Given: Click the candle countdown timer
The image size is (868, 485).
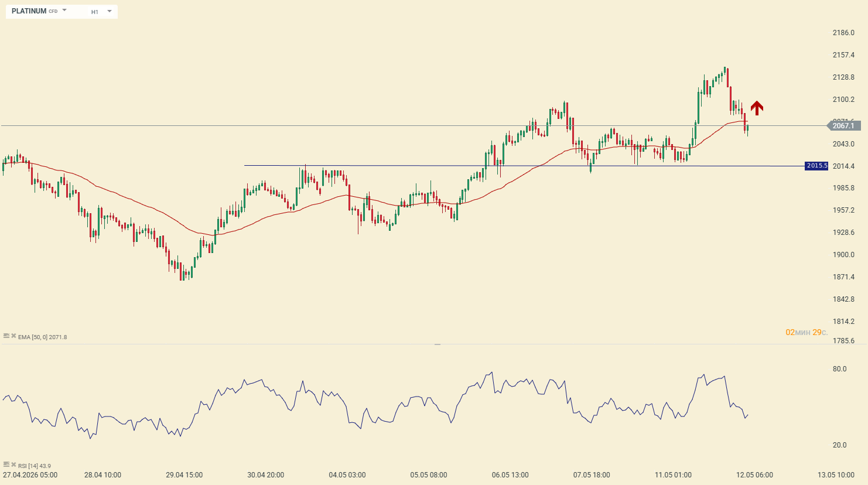Looking at the screenshot, I should tap(807, 333).
